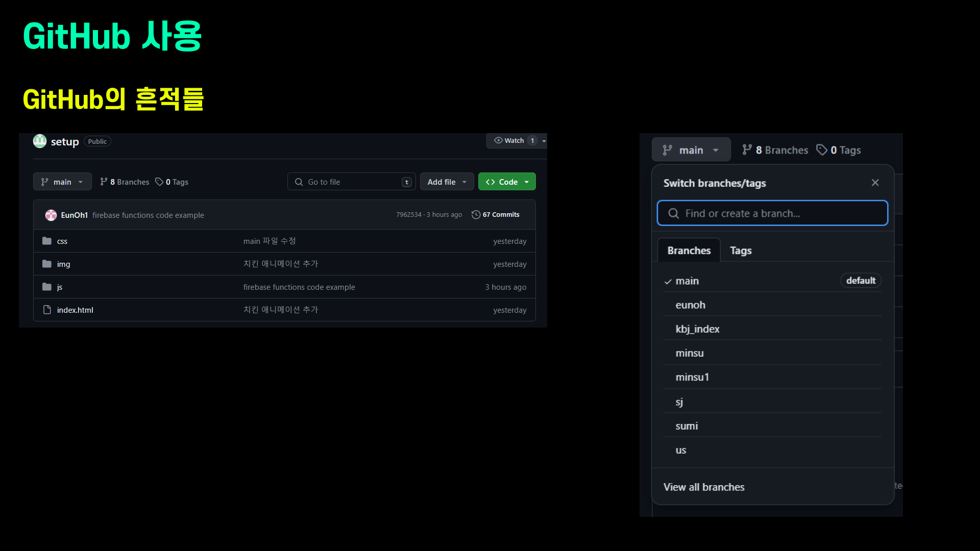The image size is (980, 551).
Task: Click the setup repository avatar icon
Action: pyautogui.click(x=40, y=141)
